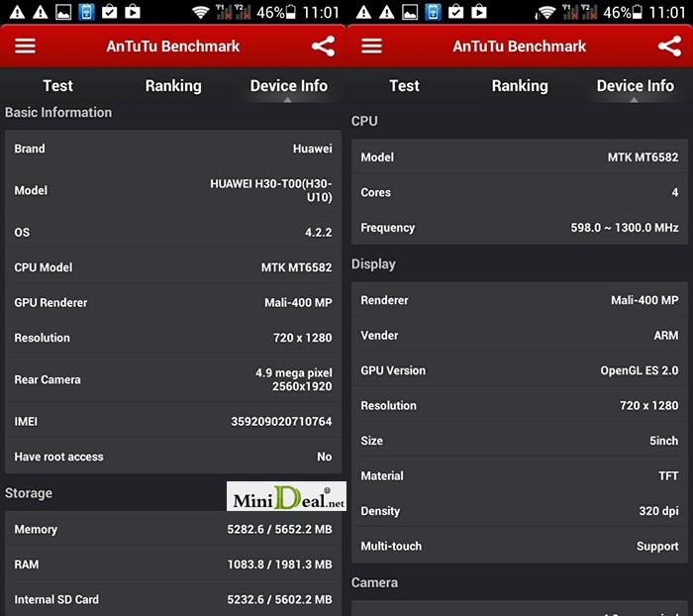
Task: Select Device Info tab in right screen
Action: point(636,86)
